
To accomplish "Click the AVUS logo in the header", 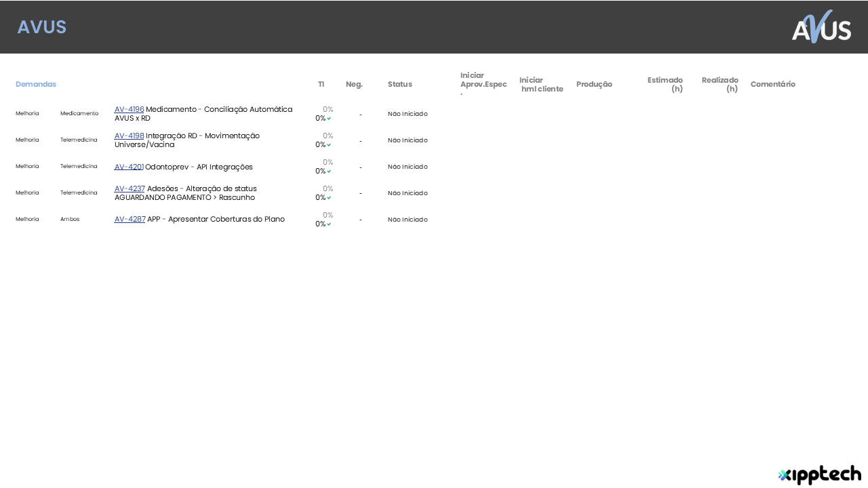I will coord(821,27).
